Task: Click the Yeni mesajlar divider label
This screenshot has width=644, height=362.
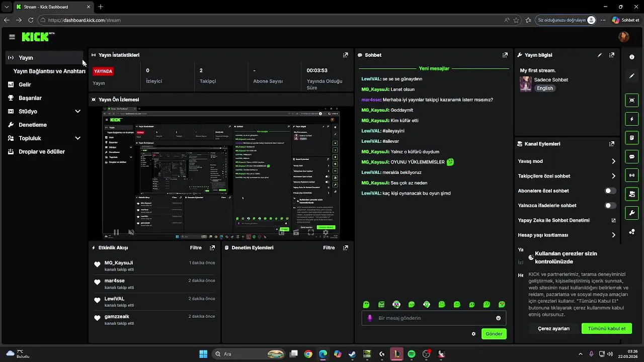Action: 434,68
